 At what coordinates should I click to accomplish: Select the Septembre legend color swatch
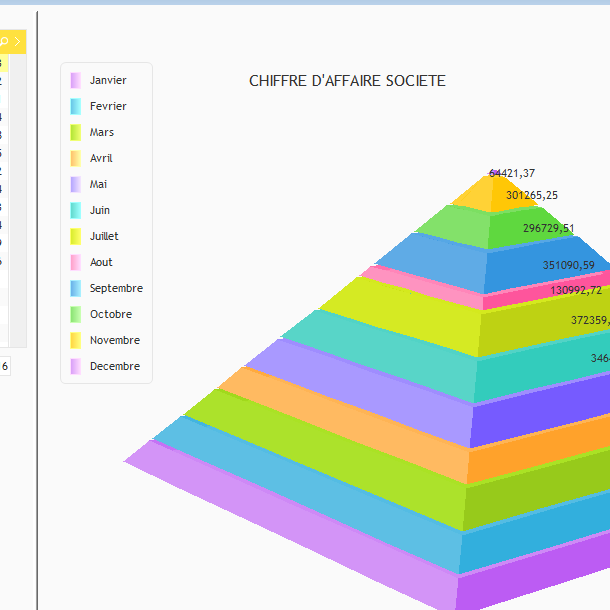point(75,288)
